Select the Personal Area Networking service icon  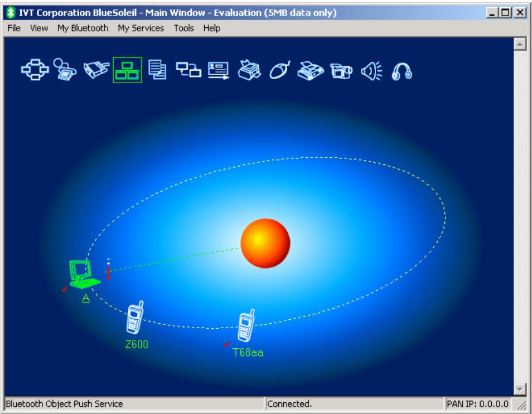35,70
